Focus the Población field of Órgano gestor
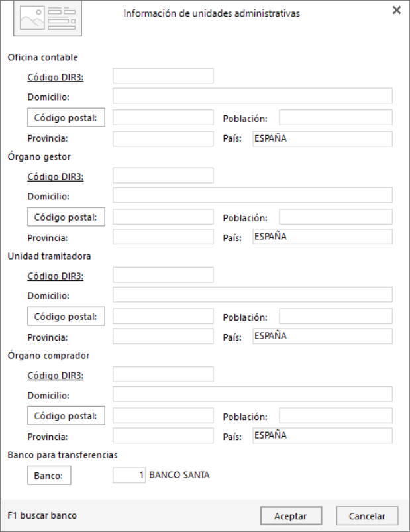This screenshot has height=532, width=410. click(336, 217)
